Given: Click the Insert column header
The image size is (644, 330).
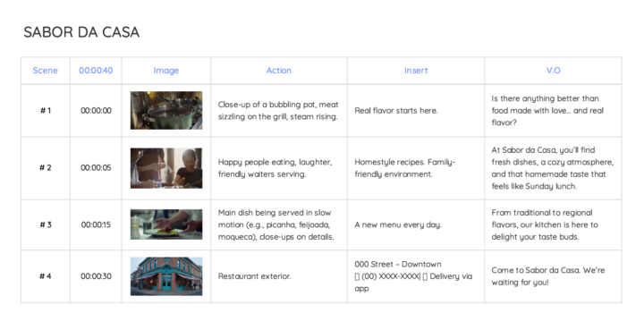Looking at the screenshot, I should point(416,71).
